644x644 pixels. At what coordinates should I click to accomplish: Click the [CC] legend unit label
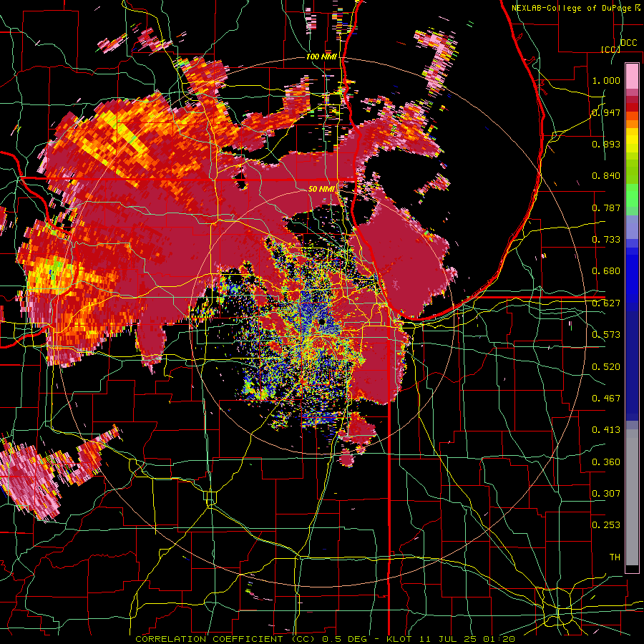click(610, 49)
